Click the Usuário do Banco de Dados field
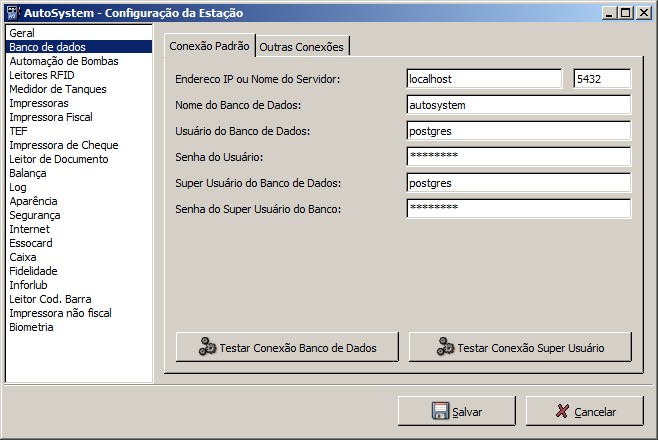 [x=518, y=131]
